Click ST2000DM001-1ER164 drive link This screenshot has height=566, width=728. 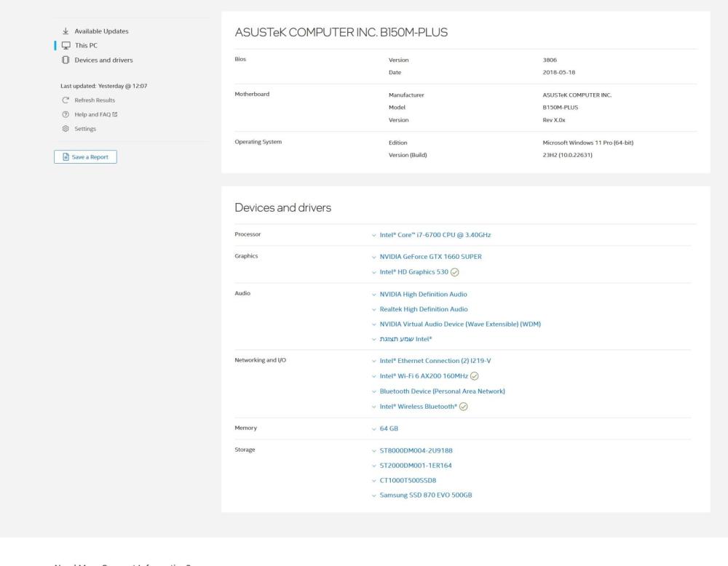(x=416, y=466)
